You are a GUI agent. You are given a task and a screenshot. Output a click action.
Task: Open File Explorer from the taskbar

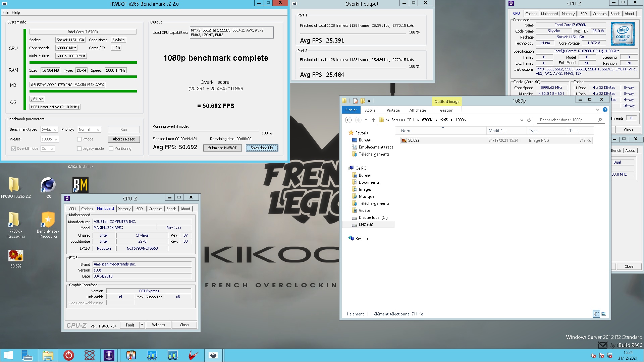48,355
